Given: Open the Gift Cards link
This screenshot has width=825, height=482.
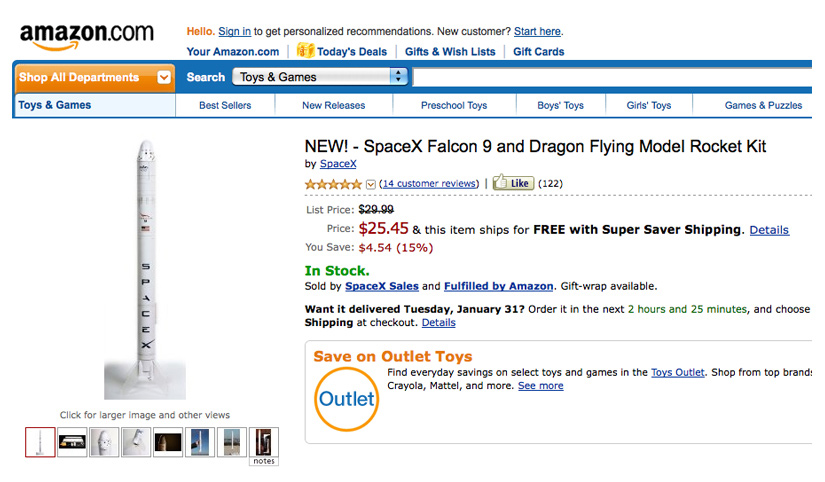Looking at the screenshot, I should tap(538, 52).
